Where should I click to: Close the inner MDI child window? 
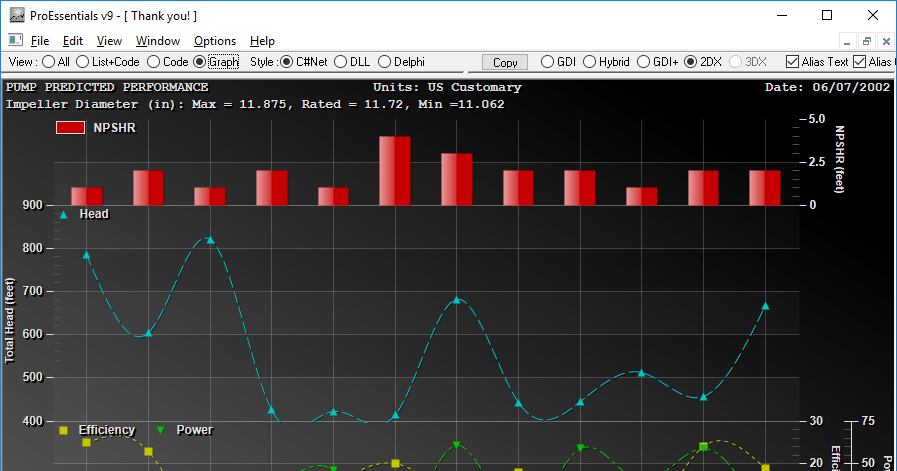click(885, 41)
